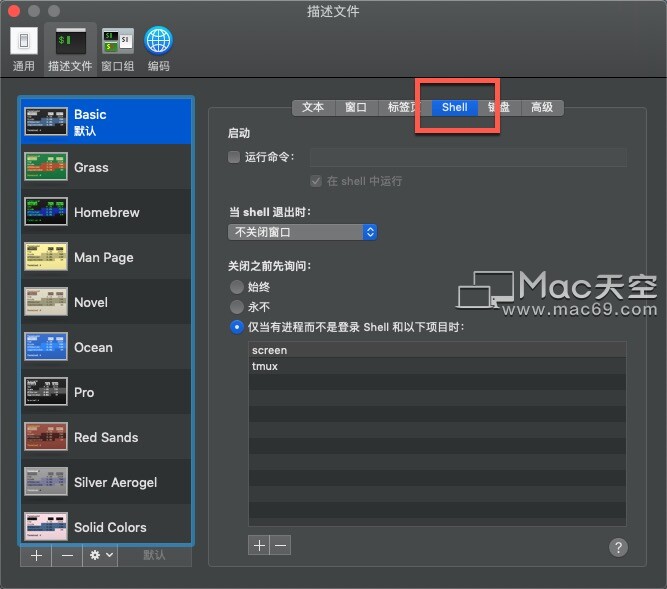The height and width of the screenshot is (589, 667).
Task: Click the run command text field
Action: coord(468,157)
